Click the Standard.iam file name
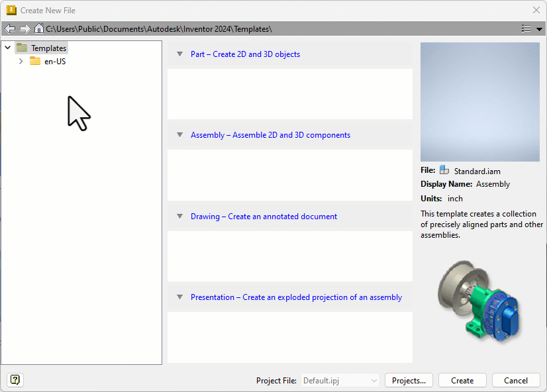 pyautogui.click(x=477, y=171)
